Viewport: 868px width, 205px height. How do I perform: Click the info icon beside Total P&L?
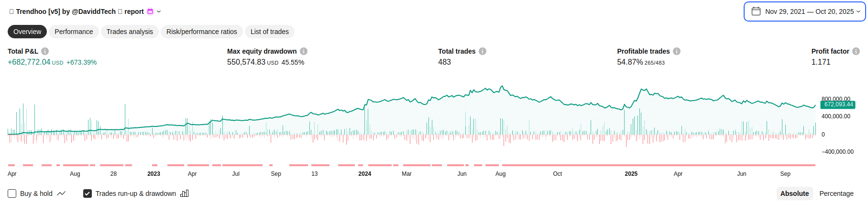(45, 51)
